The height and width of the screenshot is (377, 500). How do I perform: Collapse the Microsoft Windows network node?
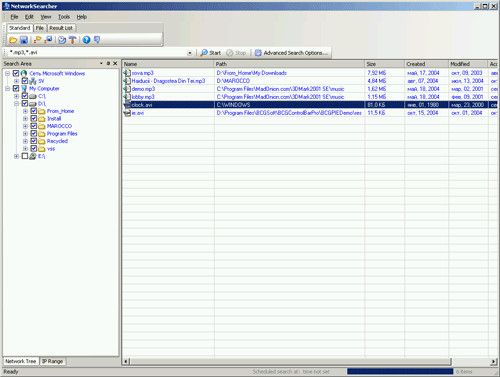pyautogui.click(x=7, y=73)
